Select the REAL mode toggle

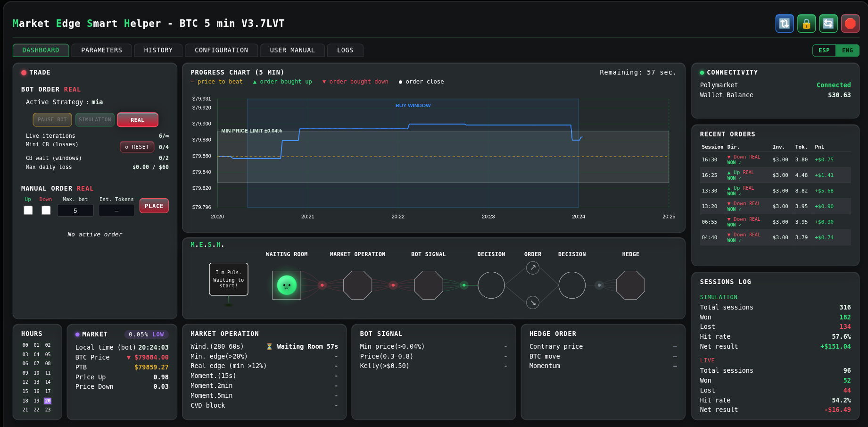[x=138, y=120]
